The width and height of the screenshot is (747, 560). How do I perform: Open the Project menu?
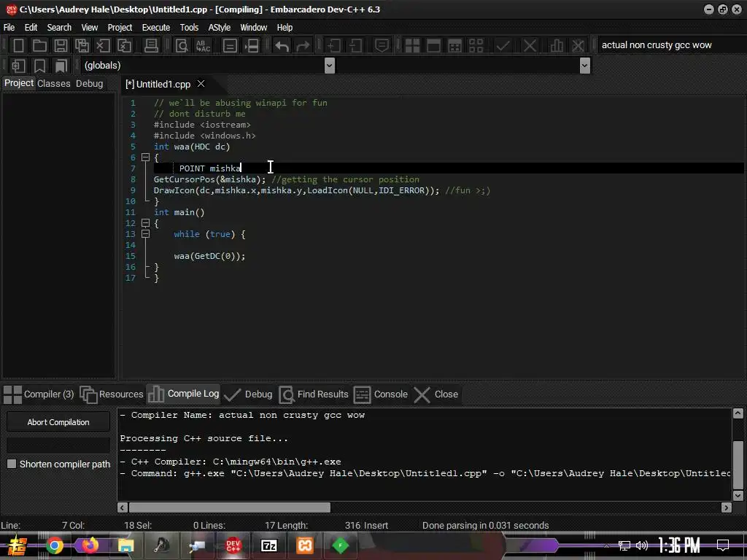coord(120,27)
